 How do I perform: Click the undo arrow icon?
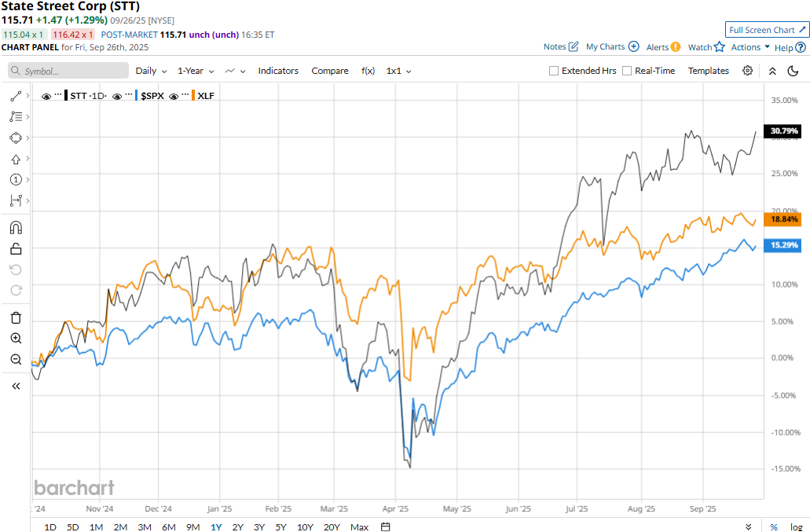[x=16, y=270]
